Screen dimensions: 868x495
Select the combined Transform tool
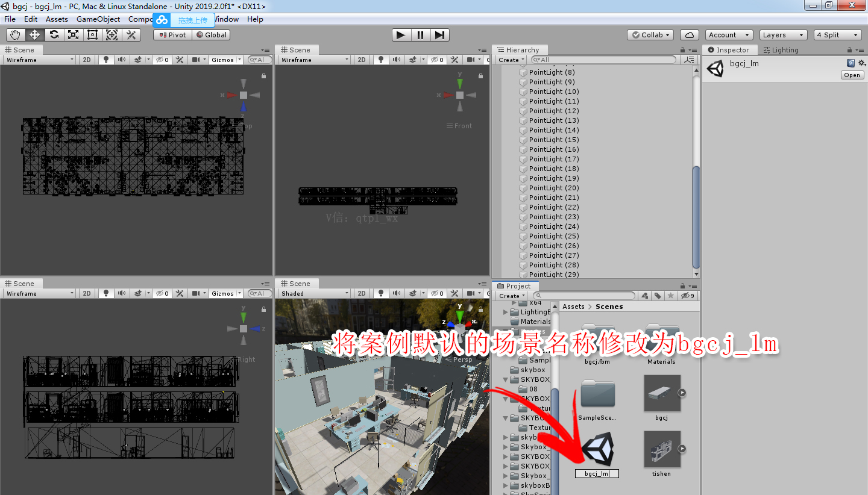pos(112,35)
